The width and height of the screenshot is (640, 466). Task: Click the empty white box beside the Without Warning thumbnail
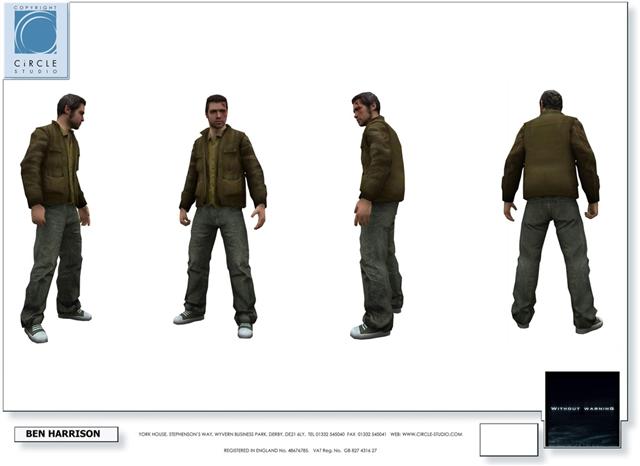(509, 439)
